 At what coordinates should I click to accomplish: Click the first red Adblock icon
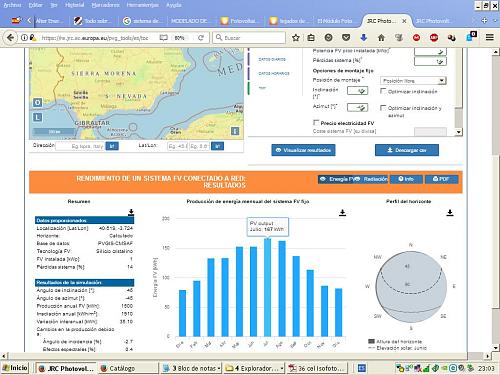pos(416,38)
